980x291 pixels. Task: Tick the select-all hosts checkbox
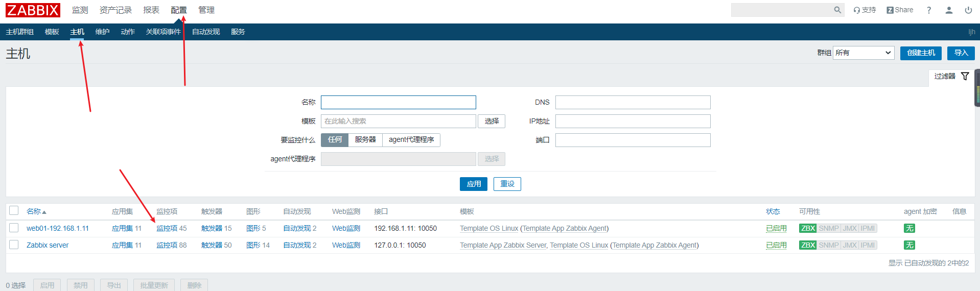14,210
